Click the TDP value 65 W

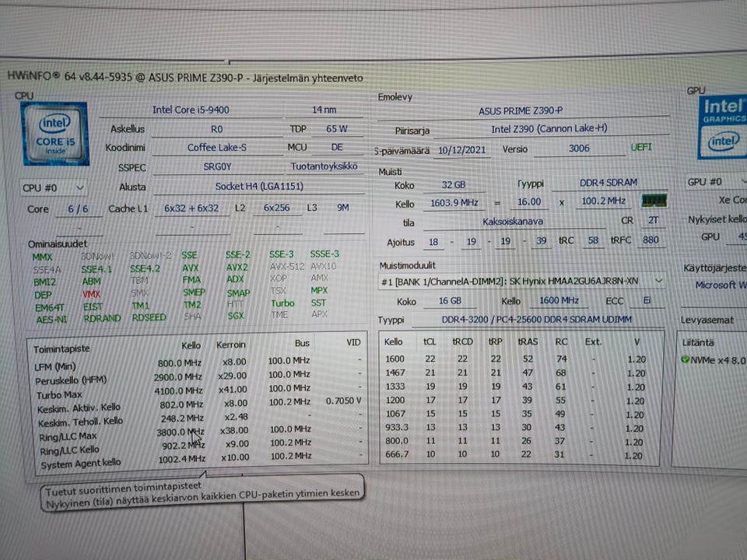[x=337, y=129]
